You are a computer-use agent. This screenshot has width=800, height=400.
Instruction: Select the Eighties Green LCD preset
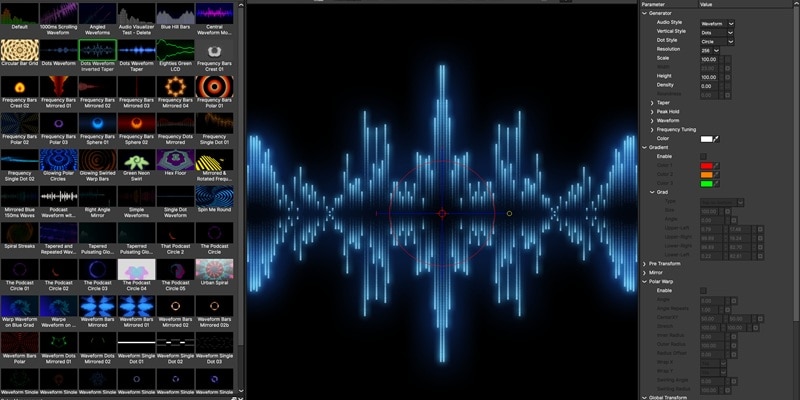pos(176,51)
